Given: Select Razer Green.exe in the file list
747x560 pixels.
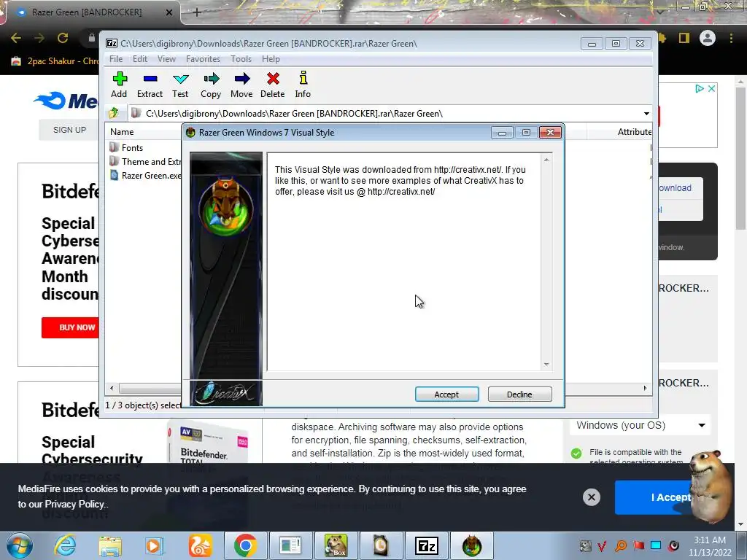Looking at the screenshot, I should pos(145,175).
